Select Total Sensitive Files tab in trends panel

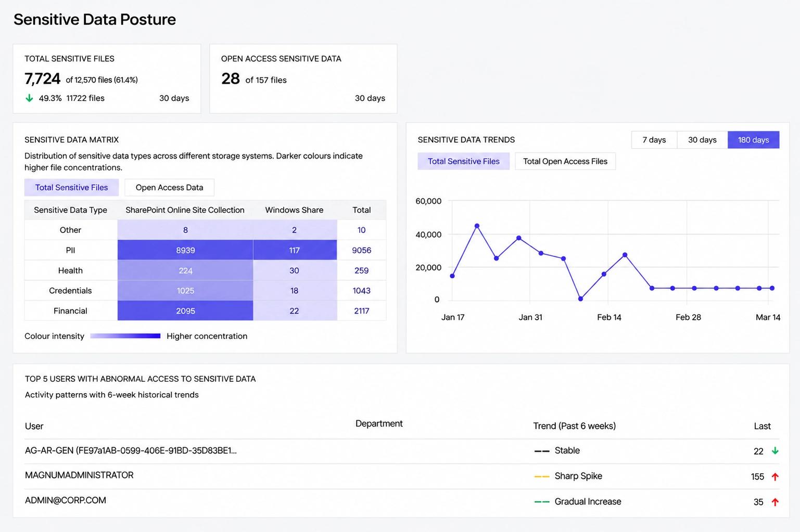[463, 161]
